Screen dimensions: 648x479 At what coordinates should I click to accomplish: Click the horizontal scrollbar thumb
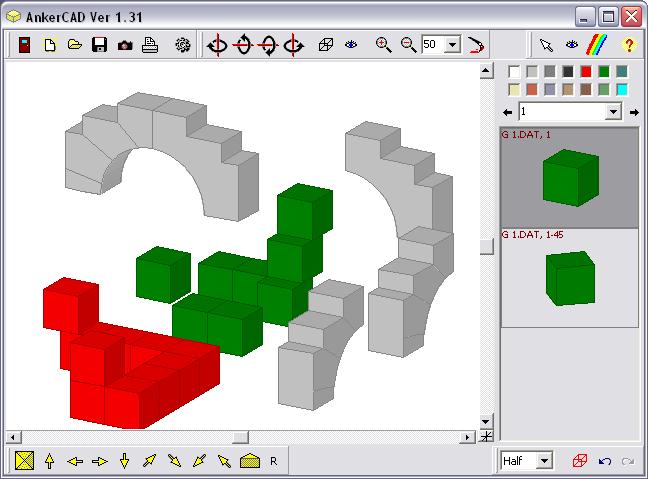tap(240, 437)
